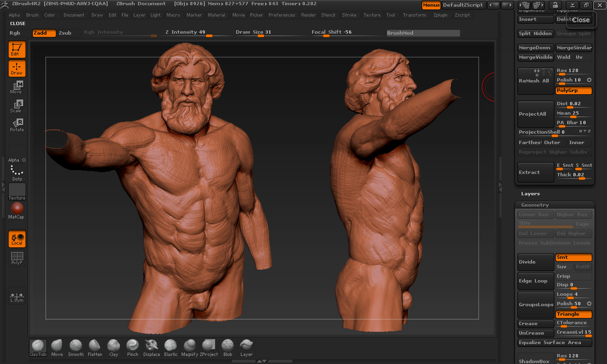Image resolution: width=607 pixels, height=364 pixels.
Task: Open the Dots stroke selector
Action: pyautogui.click(x=17, y=173)
